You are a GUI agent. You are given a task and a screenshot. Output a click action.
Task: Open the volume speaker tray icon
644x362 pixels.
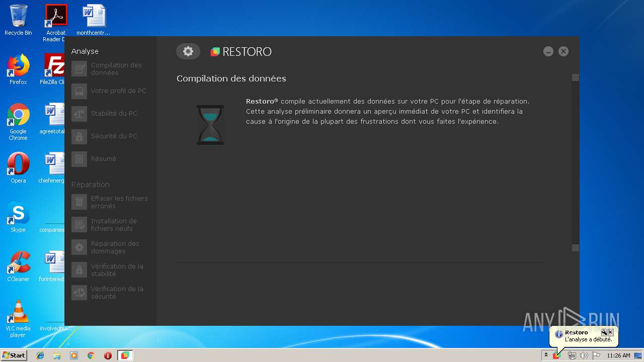pos(584,355)
